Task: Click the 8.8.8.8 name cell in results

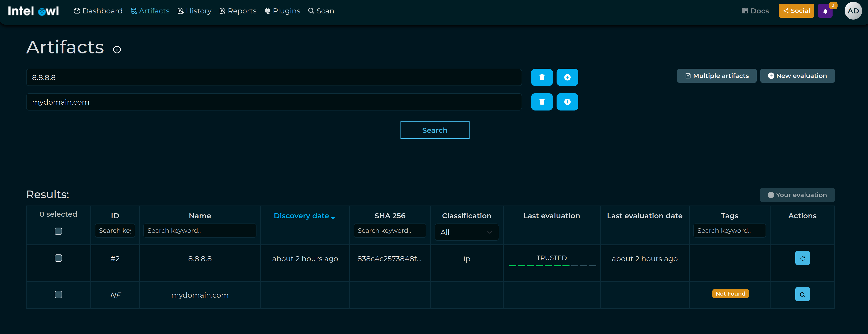Action: 200,259
